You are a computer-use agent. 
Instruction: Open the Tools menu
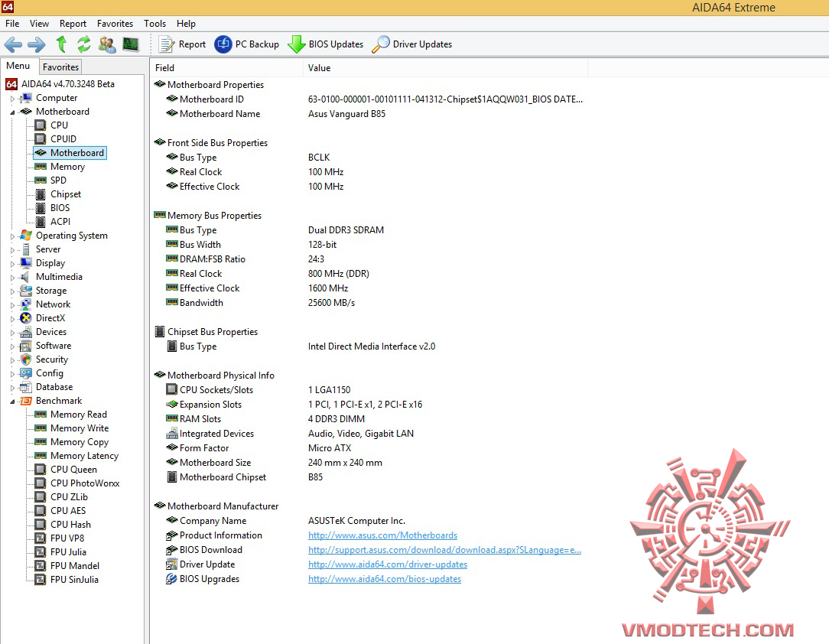point(155,23)
